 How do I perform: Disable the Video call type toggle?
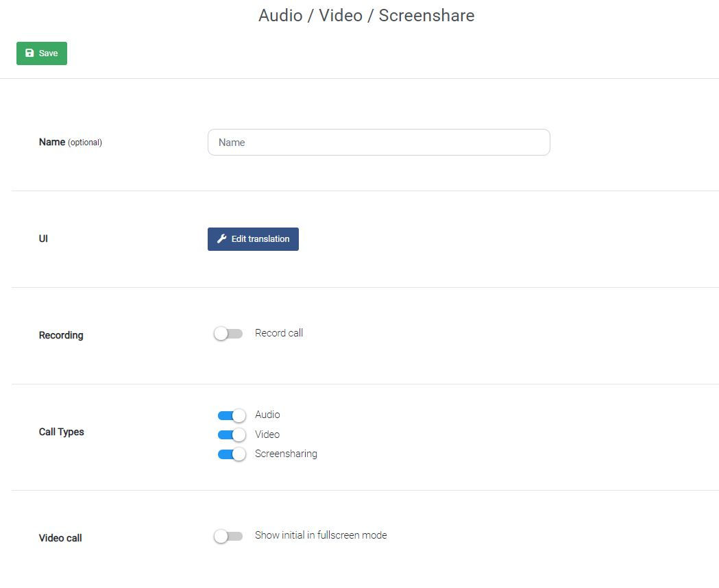(232, 434)
